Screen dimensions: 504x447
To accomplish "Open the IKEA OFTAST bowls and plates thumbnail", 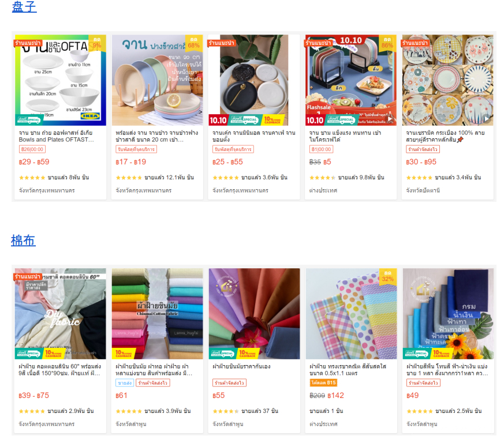I will tap(61, 80).
